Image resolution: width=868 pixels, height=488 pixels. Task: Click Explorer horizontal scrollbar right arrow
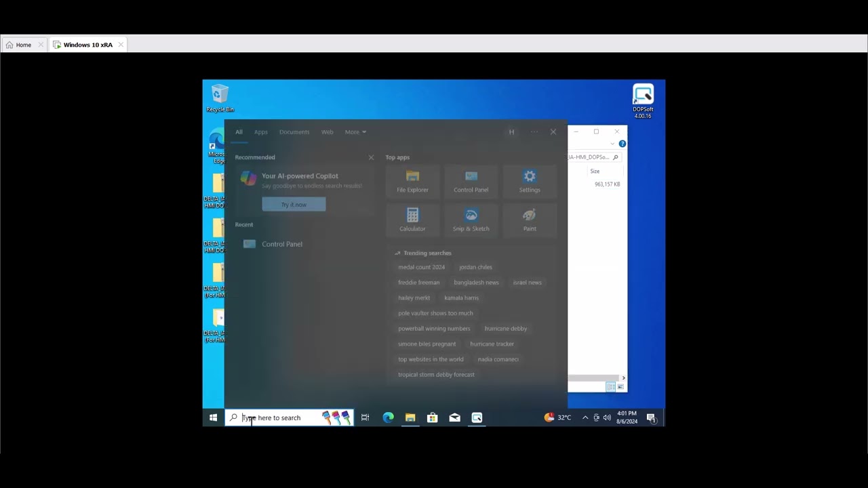623,378
